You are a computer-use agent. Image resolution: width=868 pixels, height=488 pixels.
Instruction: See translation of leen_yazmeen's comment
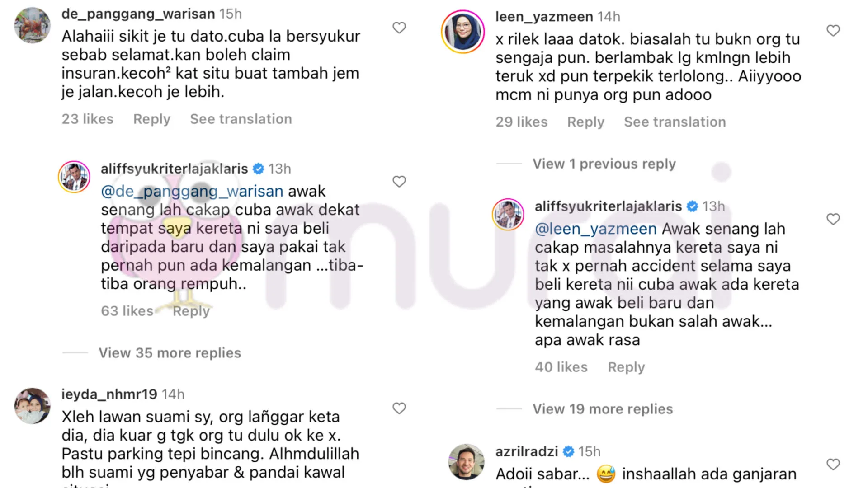[675, 122]
